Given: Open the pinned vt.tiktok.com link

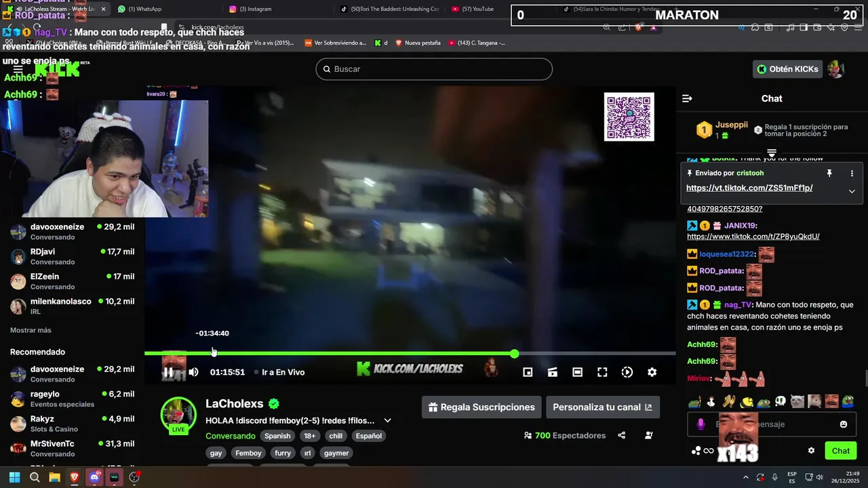Looking at the screenshot, I should tap(749, 188).
